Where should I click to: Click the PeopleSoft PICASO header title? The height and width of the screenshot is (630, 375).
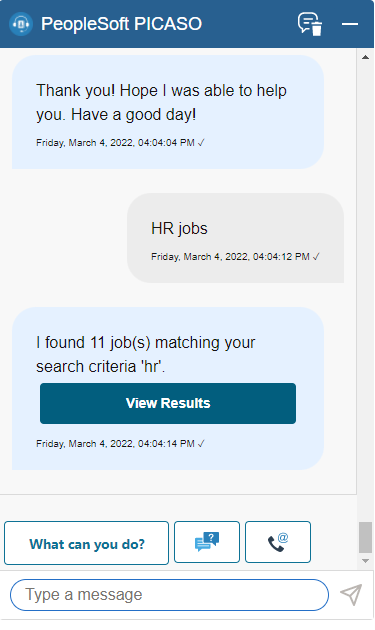coord(121,24)
